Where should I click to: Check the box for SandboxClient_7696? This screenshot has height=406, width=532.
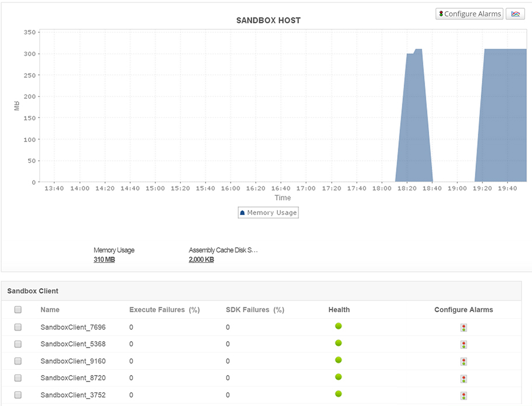pyautogui.click(x=18, y=327)
